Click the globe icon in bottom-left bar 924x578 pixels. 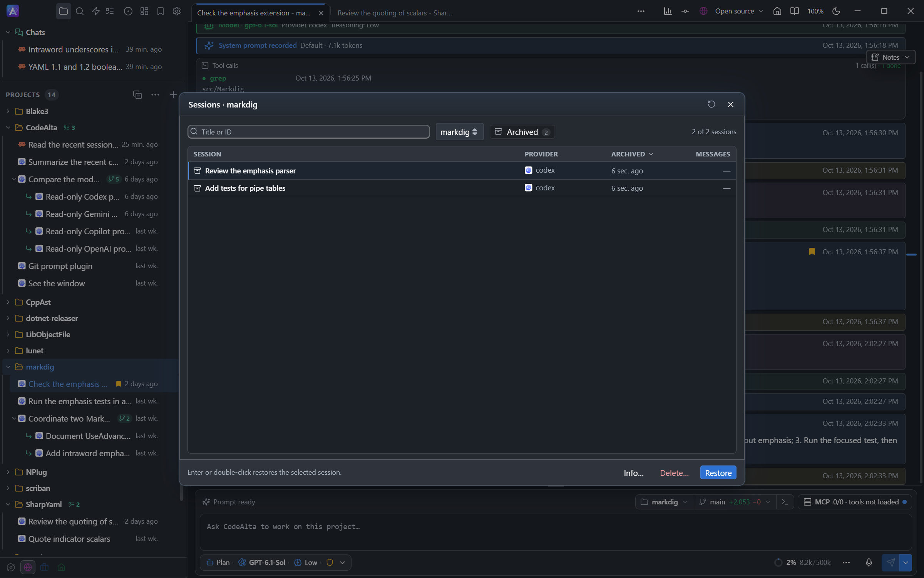28,567
